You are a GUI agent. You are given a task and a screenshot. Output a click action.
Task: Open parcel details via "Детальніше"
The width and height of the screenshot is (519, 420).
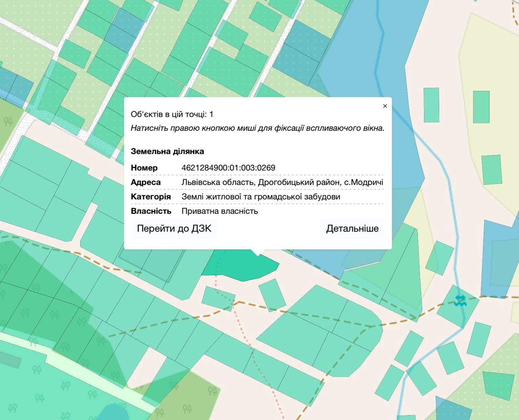(352, 229)
